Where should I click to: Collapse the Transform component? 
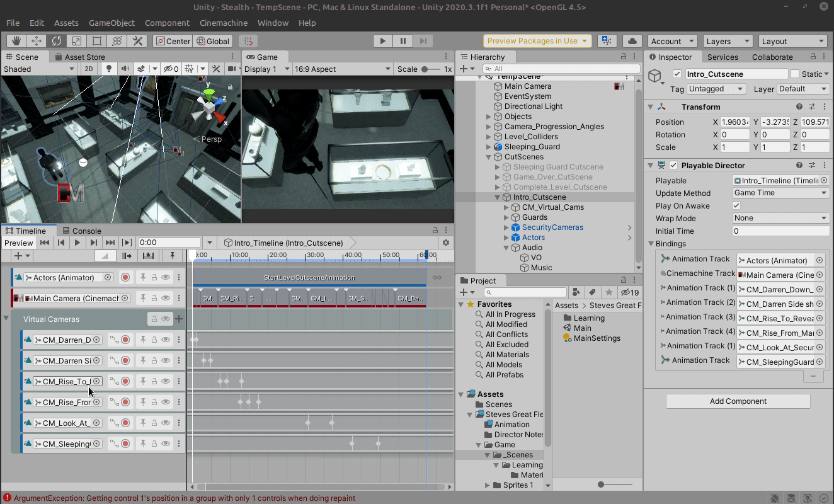pos(651,107)
